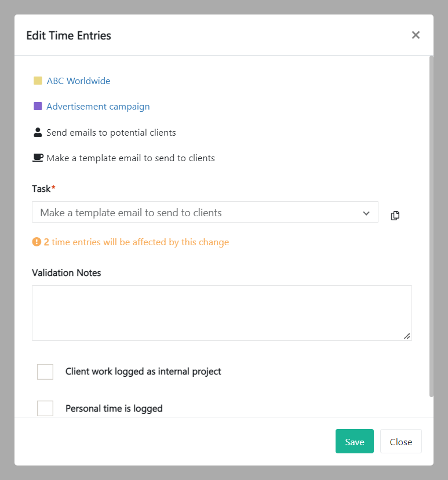Click the chevron arrow in the Task select box
448x480 pixels.
(366, 213)
